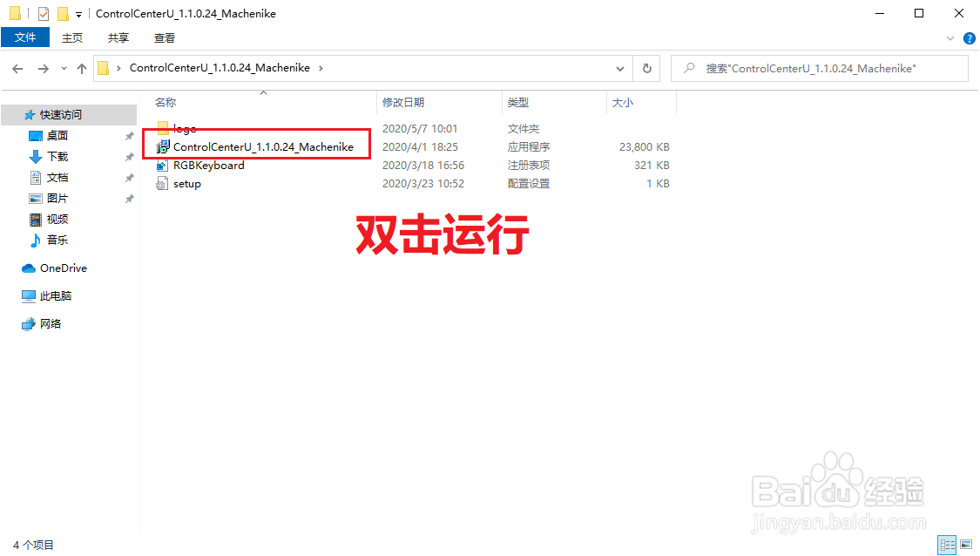The height and width of the screenshot is (556, 980).
Task: Unpin 文档 using its pin icon
Action: click(130, 178)
